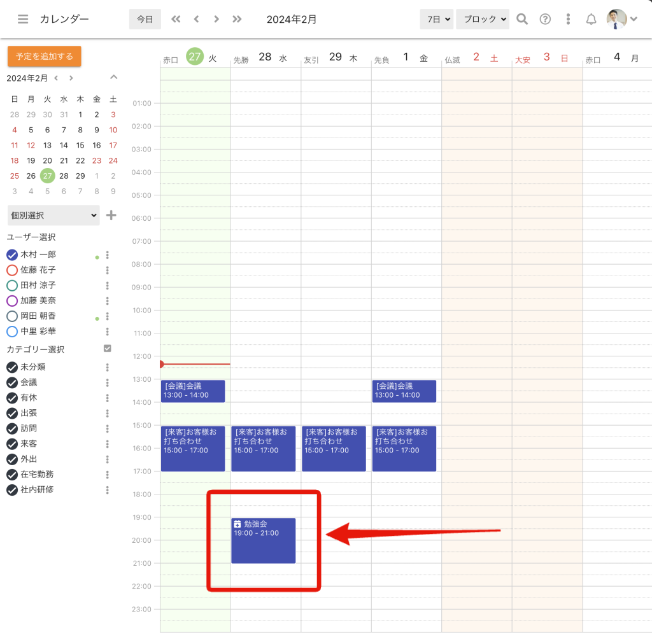Screen dimensions: 652x644
Task: Jump forward with the double-right arrow icon
Action: [237, 19]
